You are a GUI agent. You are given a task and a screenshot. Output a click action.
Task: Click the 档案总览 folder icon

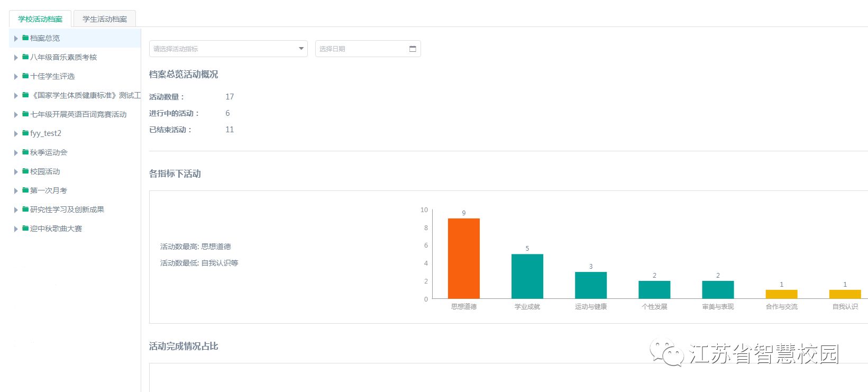tap(25, 38)
